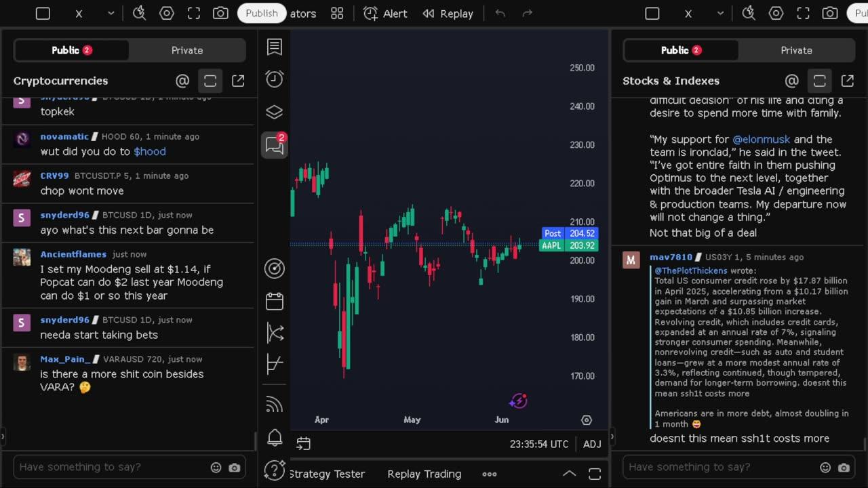This screenshot has height=488, width=868.
Task: Enter fullscreen mode from left toolbar
Action: coord(193,13)
